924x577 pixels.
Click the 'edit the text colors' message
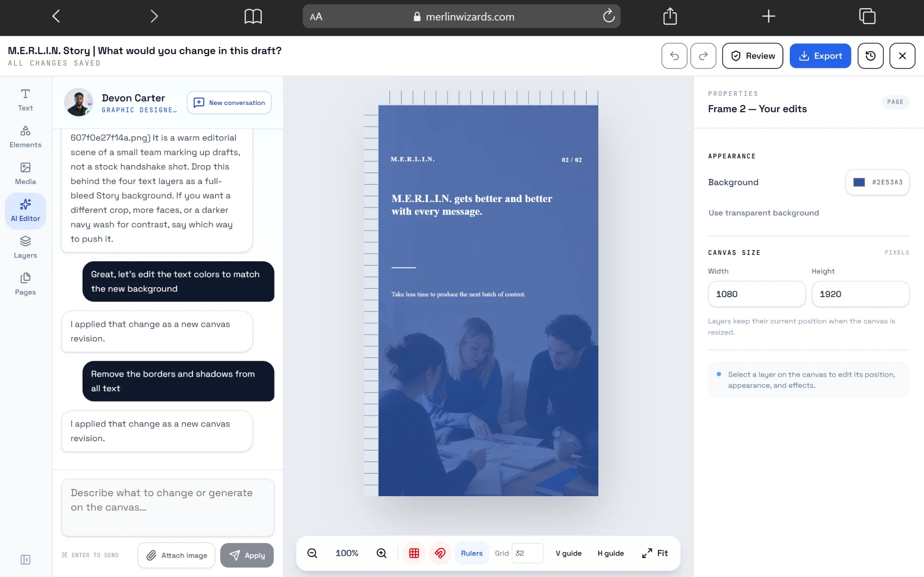(178, 281)
